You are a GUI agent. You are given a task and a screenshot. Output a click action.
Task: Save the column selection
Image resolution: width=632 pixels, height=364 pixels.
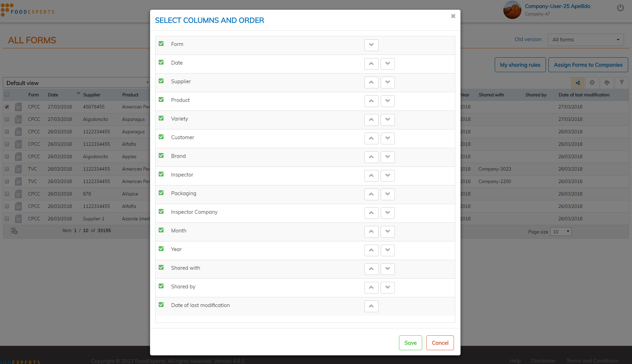coord(410,343)
